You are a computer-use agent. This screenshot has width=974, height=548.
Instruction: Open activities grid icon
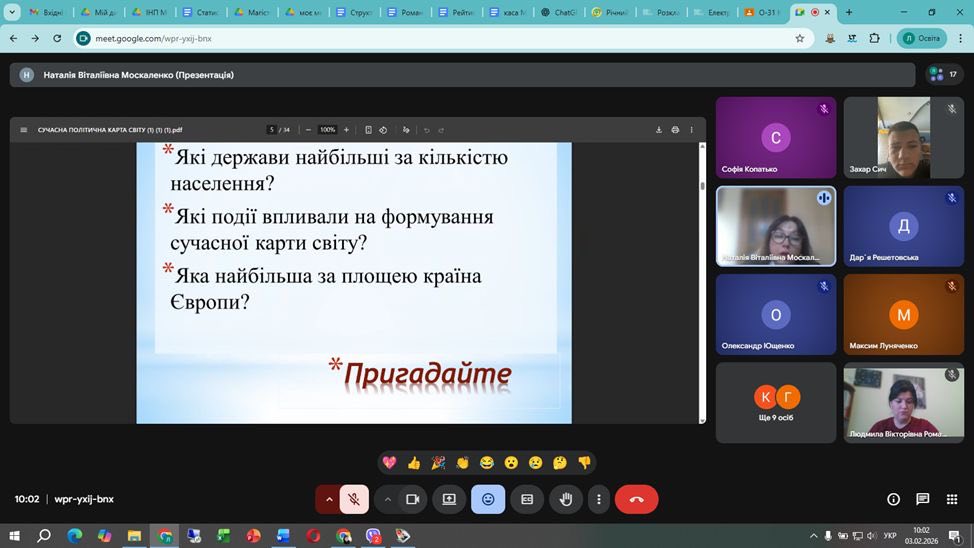pos(952,499)
